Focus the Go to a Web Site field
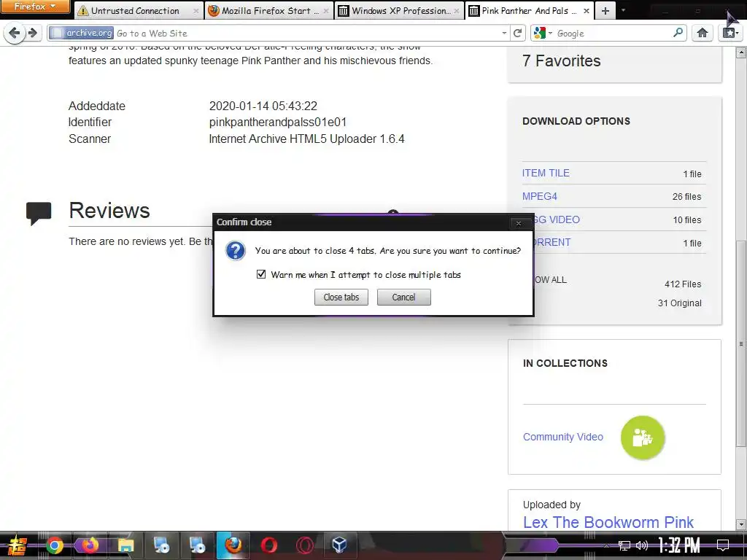 pyautogui.click(x=305, y=34)
